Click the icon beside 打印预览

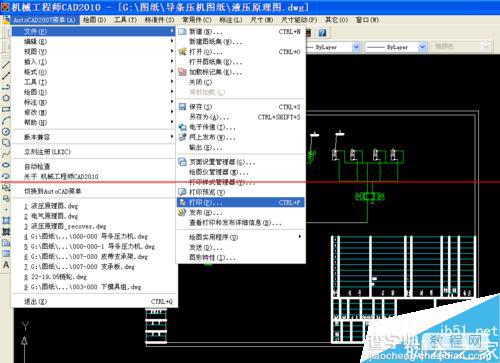pos(182,192)
